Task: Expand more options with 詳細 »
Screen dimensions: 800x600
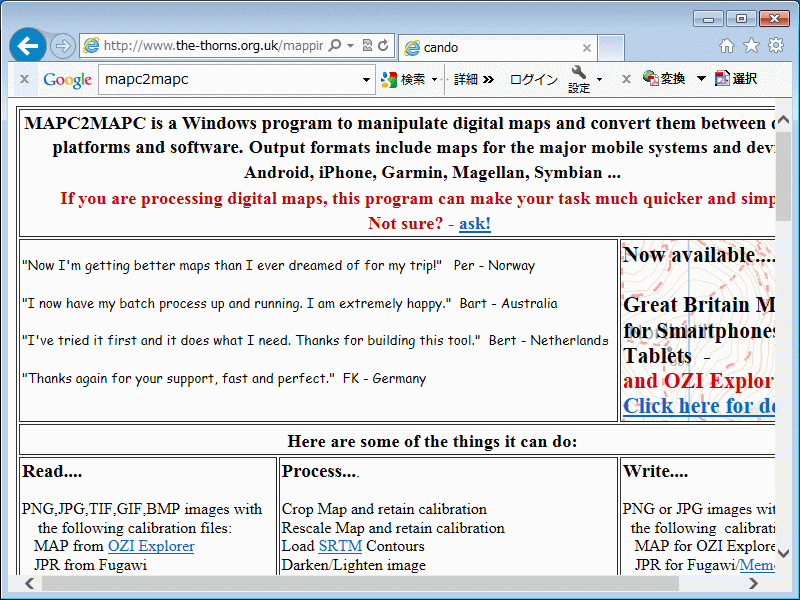Action: pyautogui.click(x=474, y=80)
